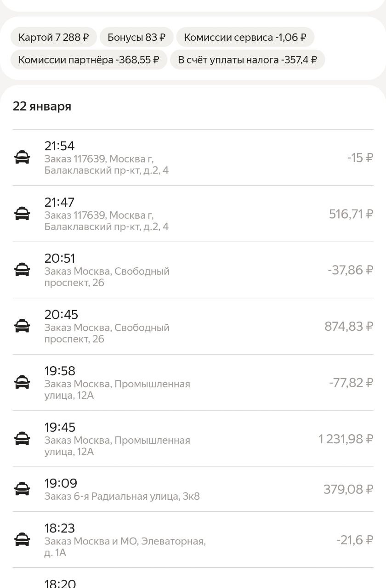
Task: Select the "Картой 7 288 ₽" chip
Action: (53, 37)
